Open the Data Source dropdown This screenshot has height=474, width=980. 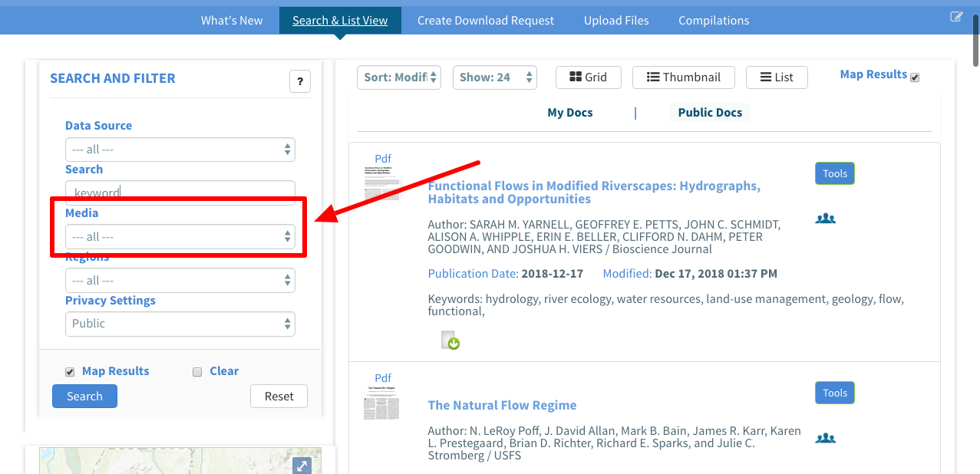point(180,150)
